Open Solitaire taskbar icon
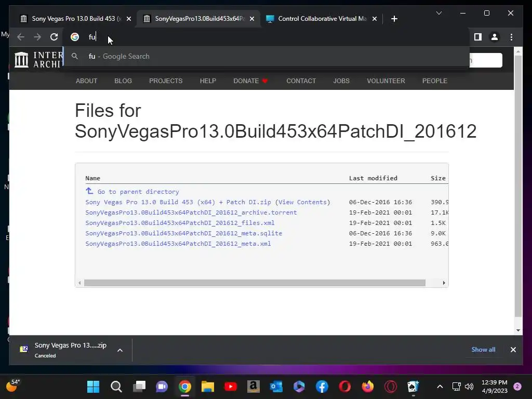 coord(413,387)
